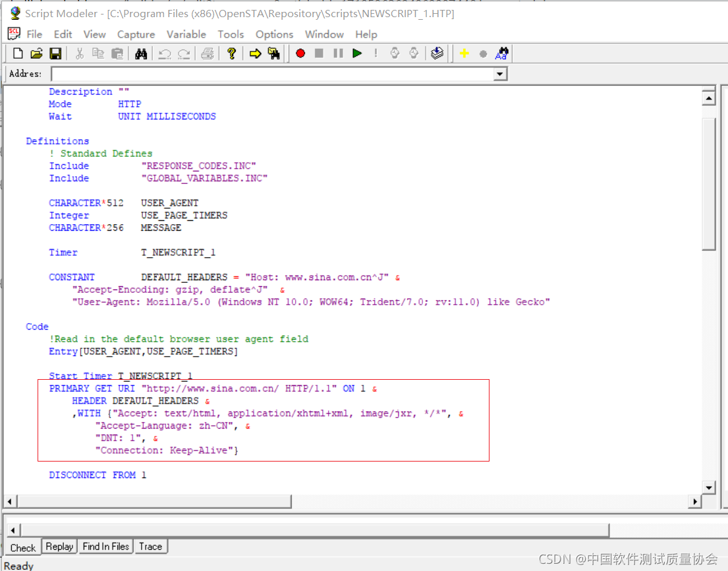
Task: Open the File menu
Action: coord(34,34)
